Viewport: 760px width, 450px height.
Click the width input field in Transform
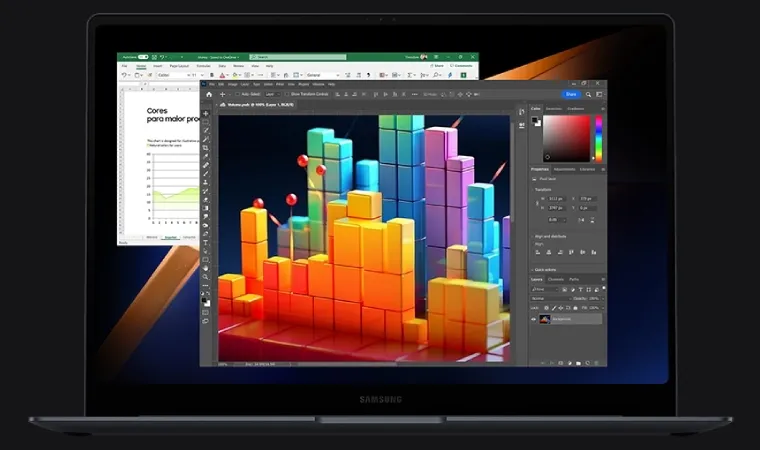[x=556, y=199]
